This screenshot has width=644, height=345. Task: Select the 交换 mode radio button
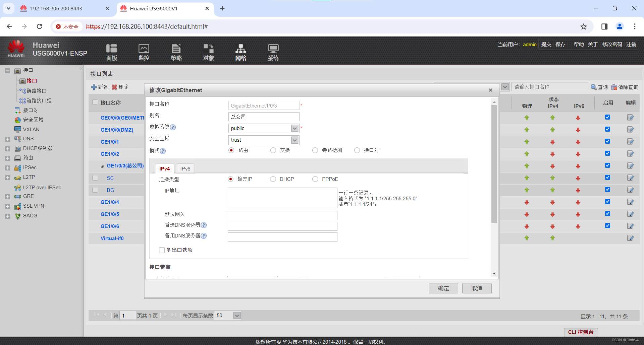pyautogui.click(x=273, y=150)
